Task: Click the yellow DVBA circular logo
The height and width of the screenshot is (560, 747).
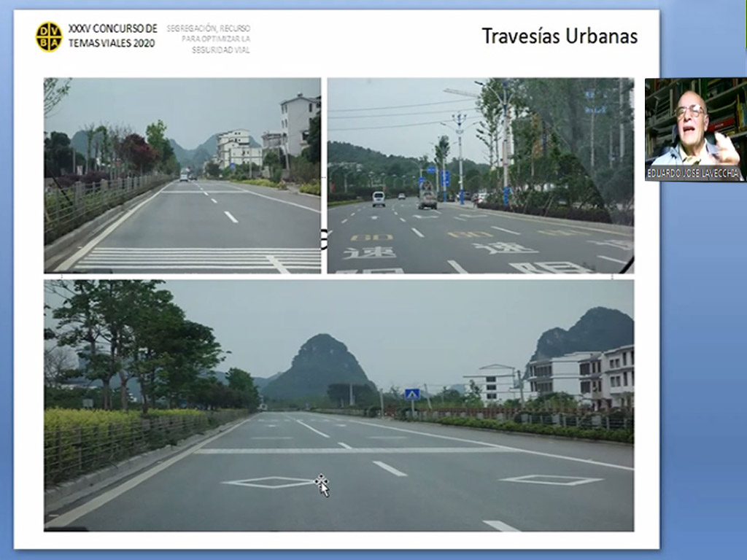Action: click(x=49, y=36)
